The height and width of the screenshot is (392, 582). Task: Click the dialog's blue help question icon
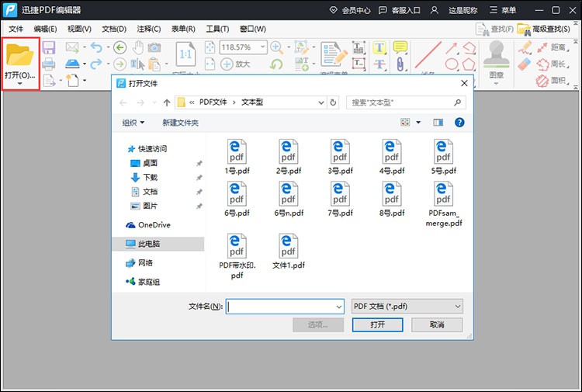click(x=459, y=122)
